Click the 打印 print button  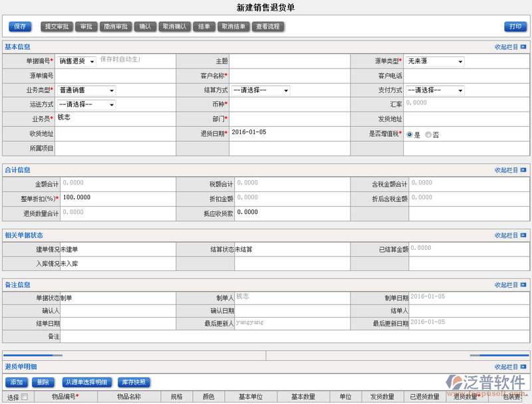[515, 27]
